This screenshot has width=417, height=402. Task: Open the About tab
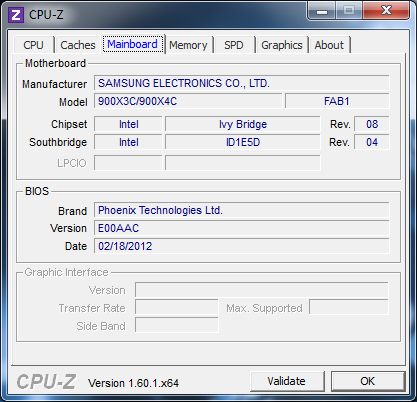coord(329,45)
